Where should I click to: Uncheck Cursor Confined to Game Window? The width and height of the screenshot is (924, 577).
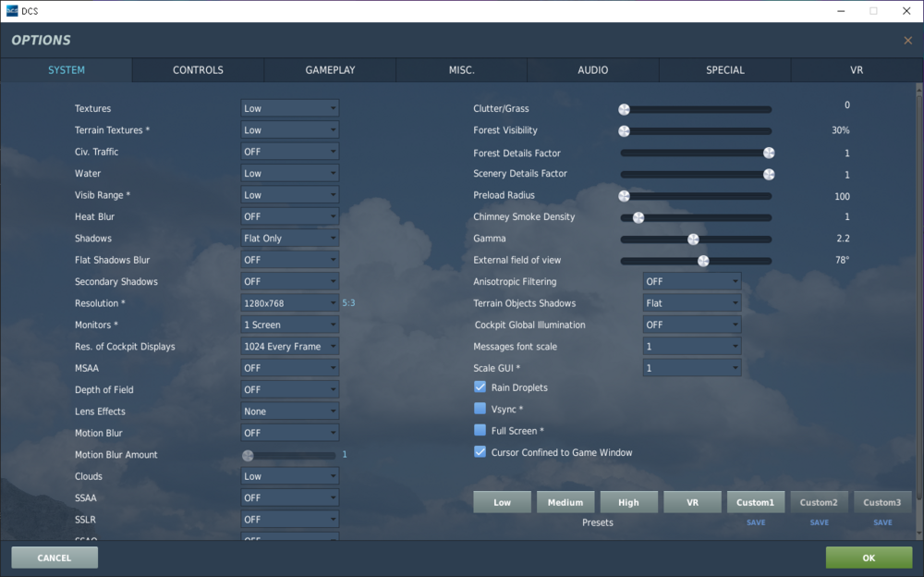click(480, 451)
